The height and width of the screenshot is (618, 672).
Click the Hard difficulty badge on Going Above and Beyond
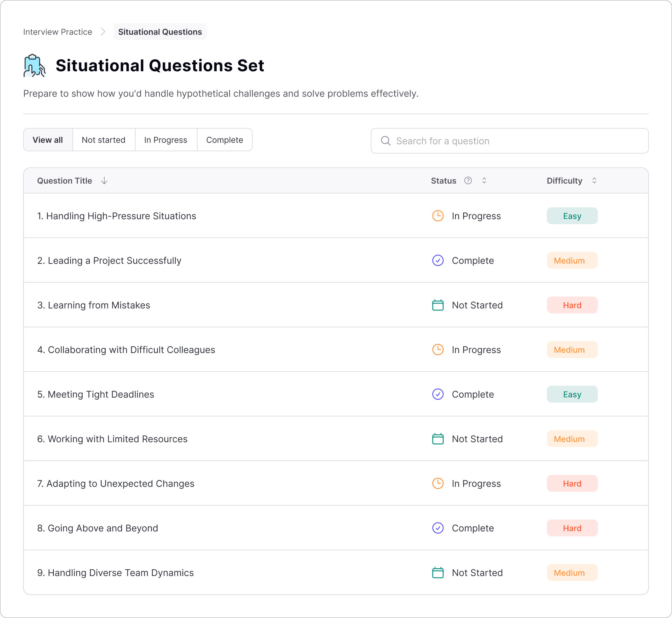(x=572, y=528)
